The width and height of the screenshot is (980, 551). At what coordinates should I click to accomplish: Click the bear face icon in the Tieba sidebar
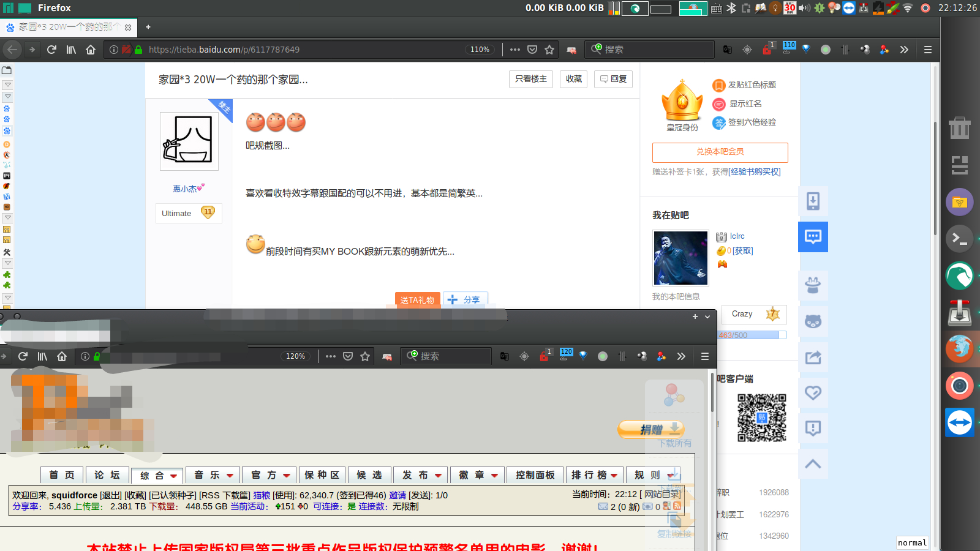pyautogui.click(x=813, y=321)
